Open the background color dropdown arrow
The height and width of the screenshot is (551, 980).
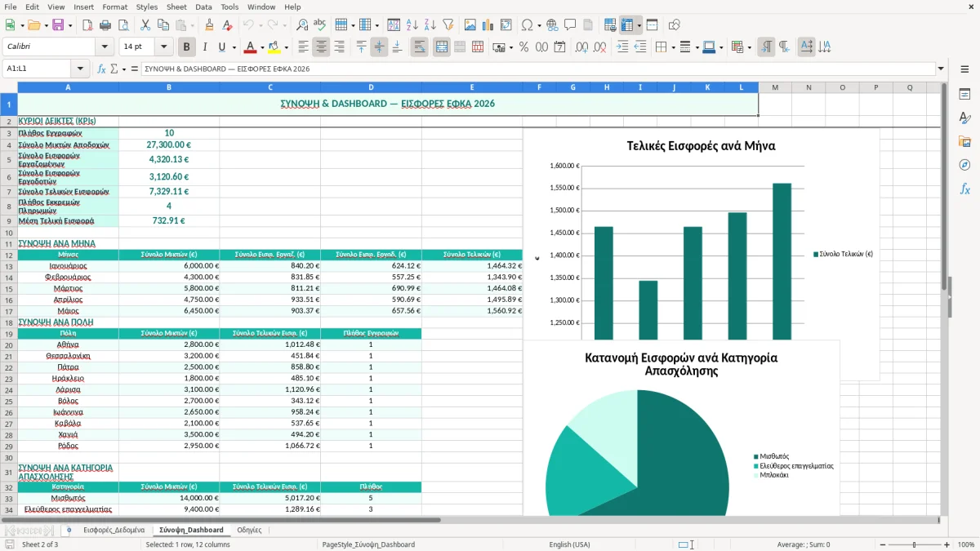coord(286,47)
